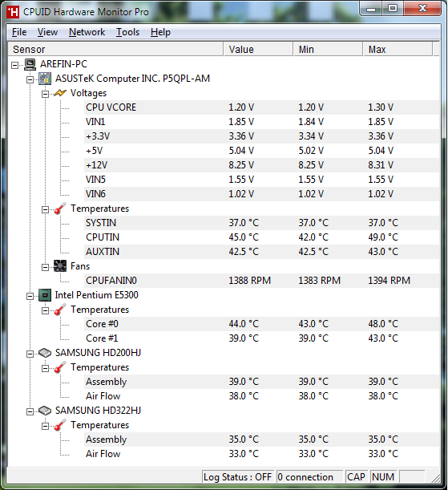The image size is (448, 490).
Task: Click the SAMSUNG HD322HJ drive icon
Action: point(45,411)
